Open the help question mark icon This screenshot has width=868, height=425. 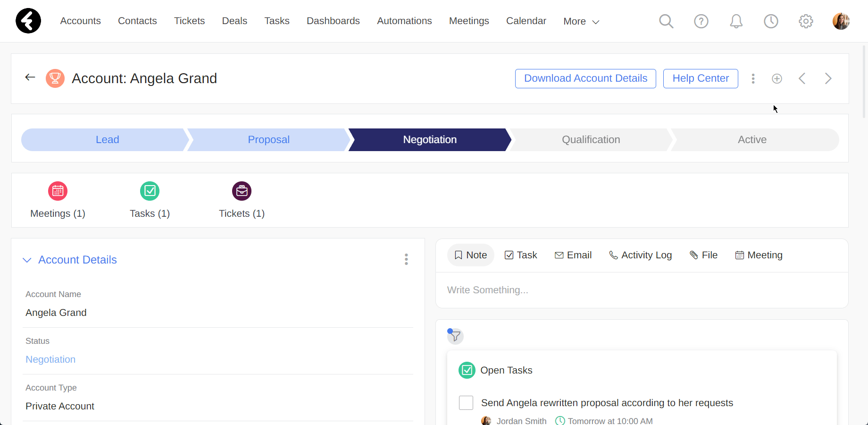pos(701,21)
